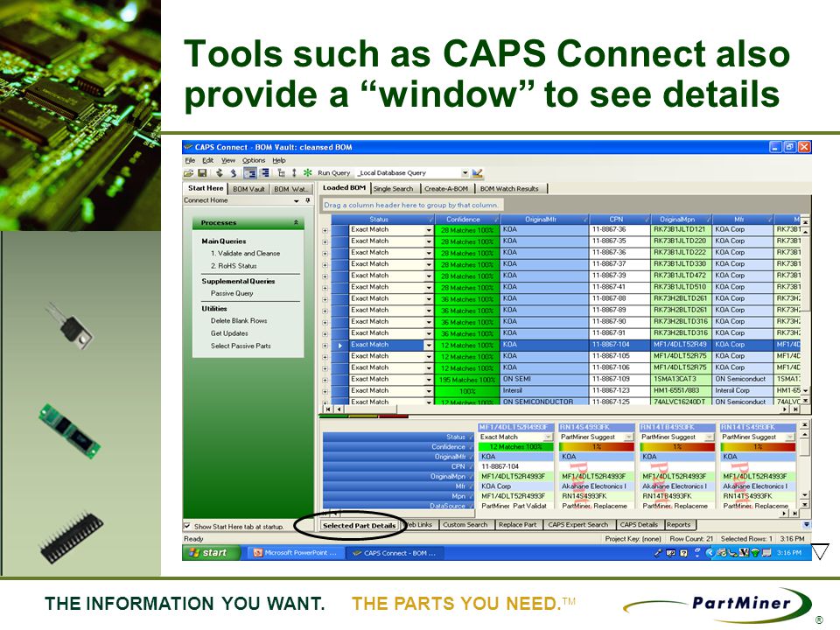Open the Help menu
The height and width of the screenshot is (630, 840).
278,160
